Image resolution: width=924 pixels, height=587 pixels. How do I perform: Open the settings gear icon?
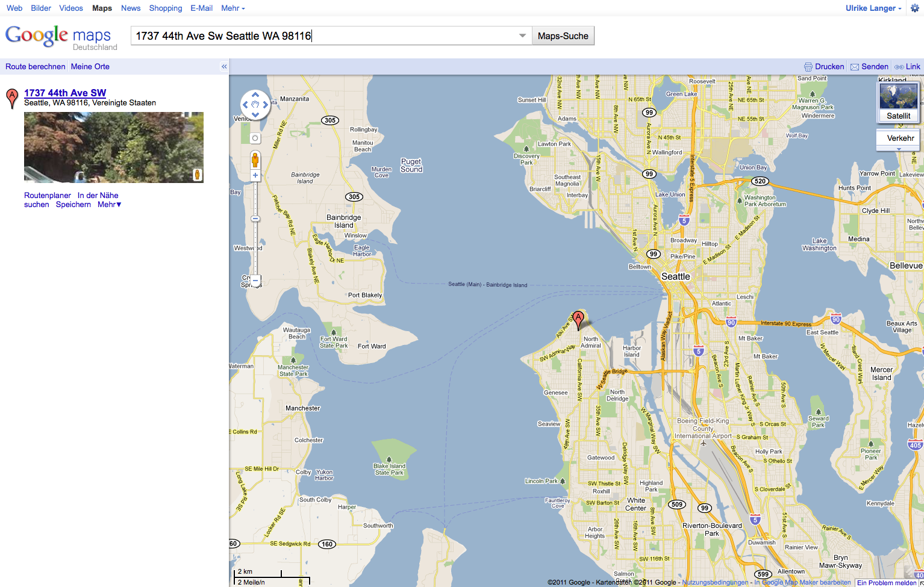(x=914, y=8)
